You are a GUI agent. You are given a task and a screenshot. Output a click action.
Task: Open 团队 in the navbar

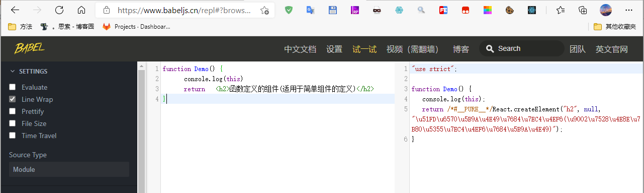pyautogui.click(x=578, y=49)
